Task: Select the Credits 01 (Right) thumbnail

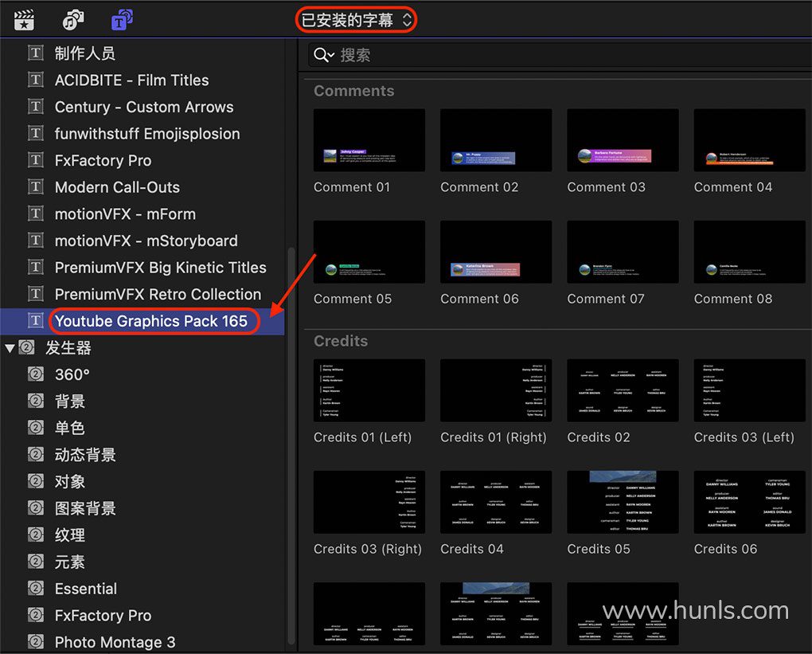Action: [496, 390]
